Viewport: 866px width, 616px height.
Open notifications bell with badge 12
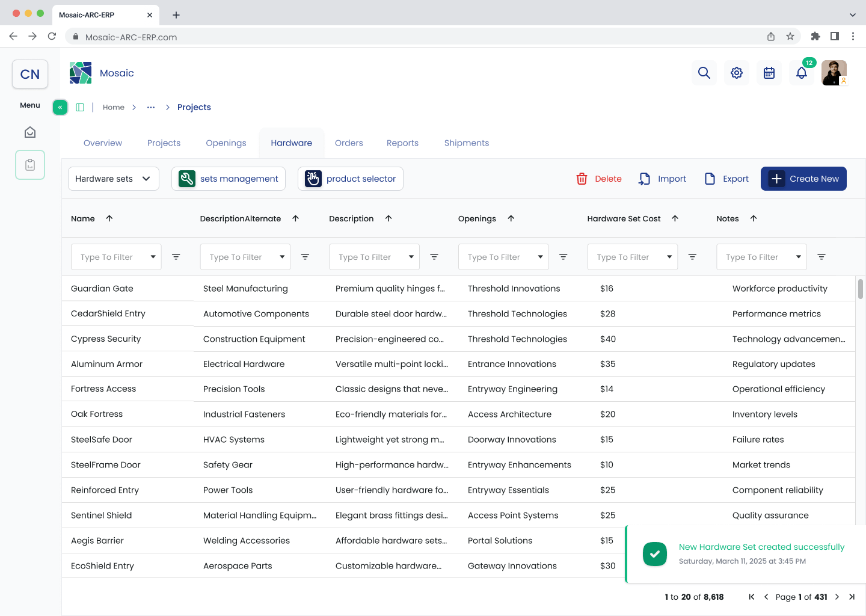click(x=802, y=73)
